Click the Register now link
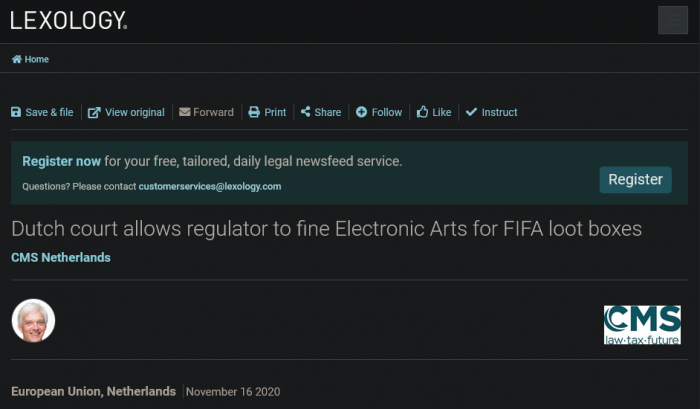 point(61,160)
